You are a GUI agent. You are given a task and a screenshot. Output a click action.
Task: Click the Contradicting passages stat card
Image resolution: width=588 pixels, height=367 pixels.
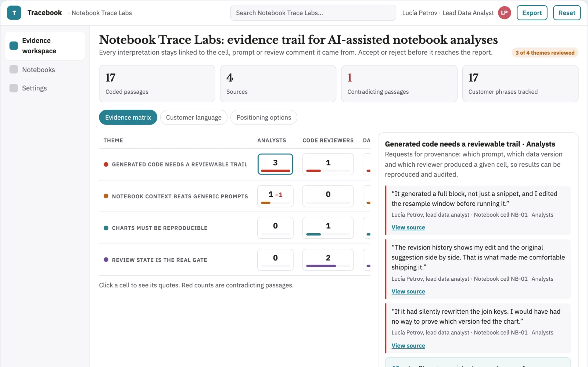pos(399,84)
